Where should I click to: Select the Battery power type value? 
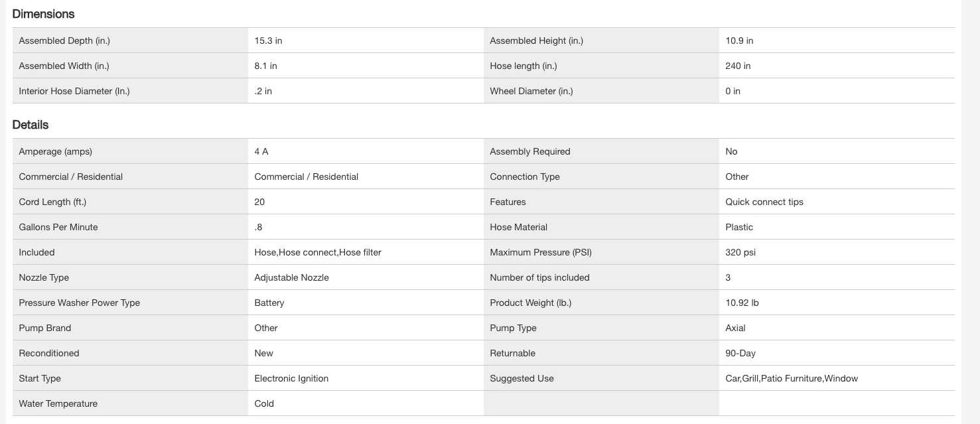tap(269, 303)
